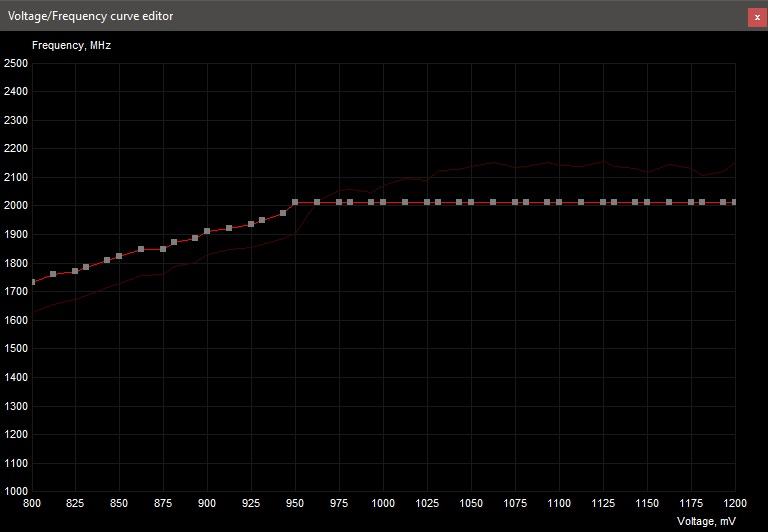768x532 pixels.
Task: Pick the curve point on the 1050 mV gridline
Action: pyautogui.click(x=471, y=202)
